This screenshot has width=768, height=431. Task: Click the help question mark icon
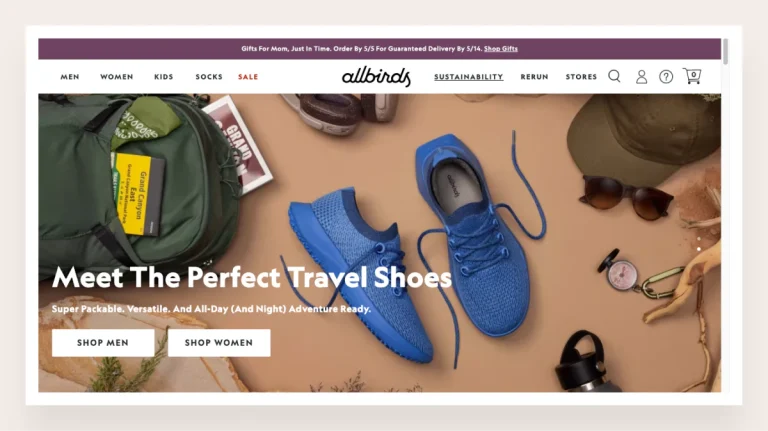point(666,77)
